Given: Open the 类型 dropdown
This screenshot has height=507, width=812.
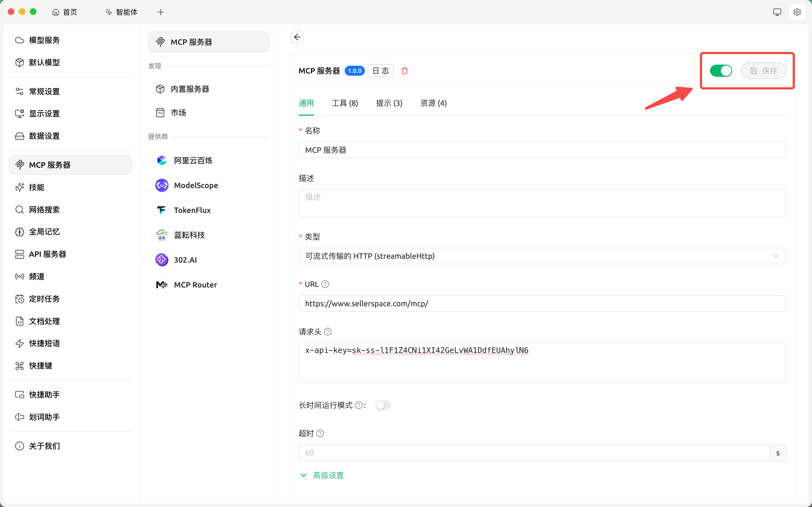Looking at the screenshot, I should tap(542, 256).
